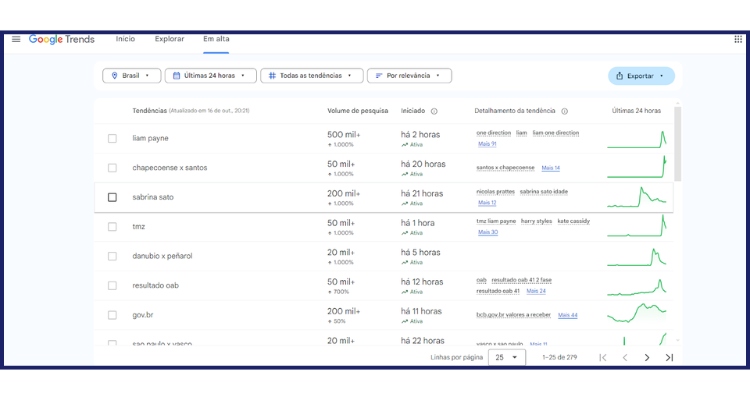Open the Por relevância sort dropdown
This screenshot has height=400, width=750.
[409, 76]
